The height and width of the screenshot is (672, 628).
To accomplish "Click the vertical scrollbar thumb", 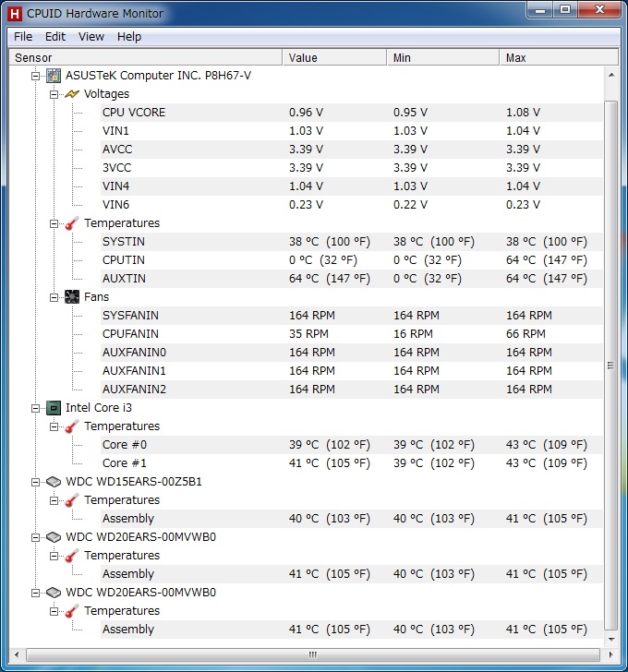I will [611, 366].
